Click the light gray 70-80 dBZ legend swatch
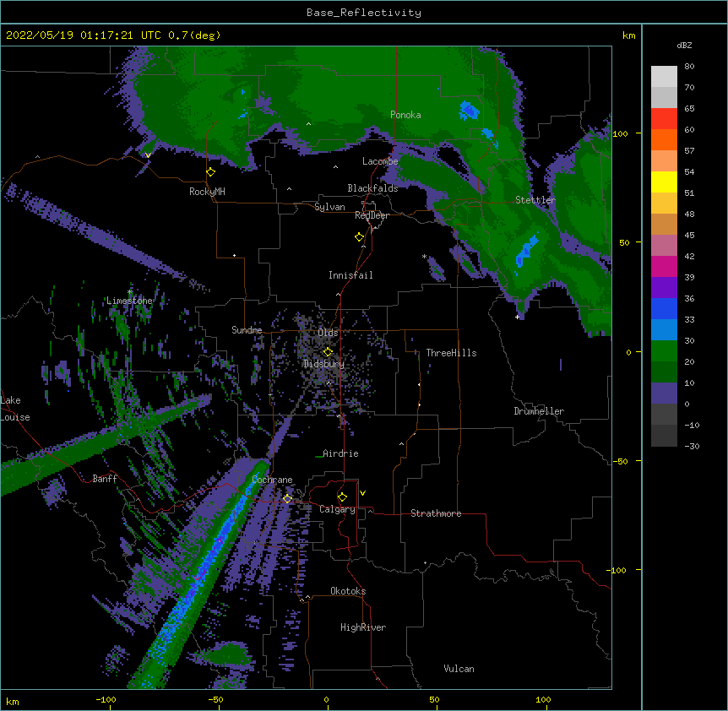The height and width of the screenshot is (711, 728). tap(664, 77)
